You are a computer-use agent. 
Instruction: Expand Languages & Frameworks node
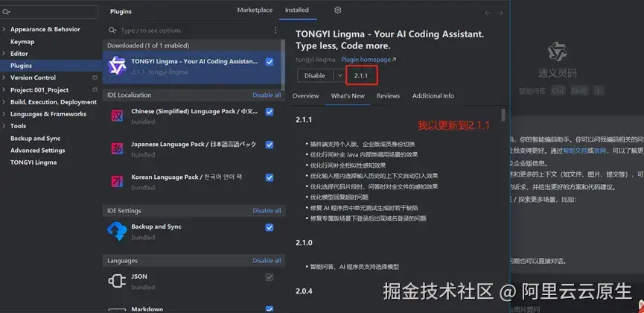point(4,114)
